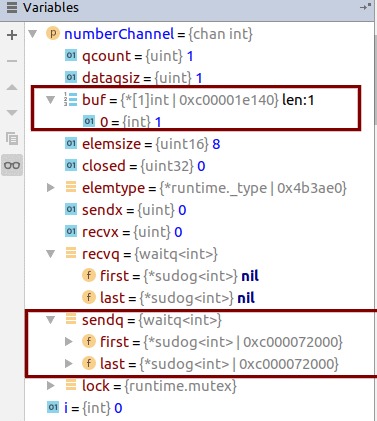Image resolution: width=377 pixels, height=421 pixels.
Task: Expand the sendq first sudog pointer
Action: coord(69,342)
